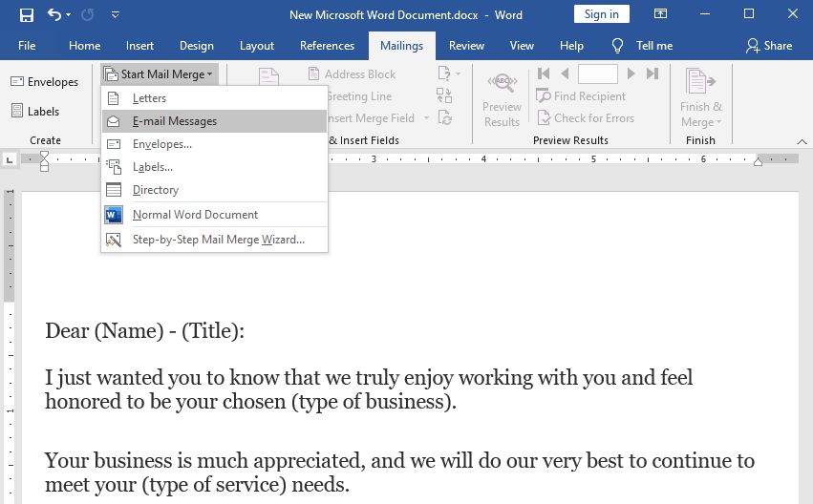
Task: Click the Match Fields icon
Action: (x=444, y=95)
